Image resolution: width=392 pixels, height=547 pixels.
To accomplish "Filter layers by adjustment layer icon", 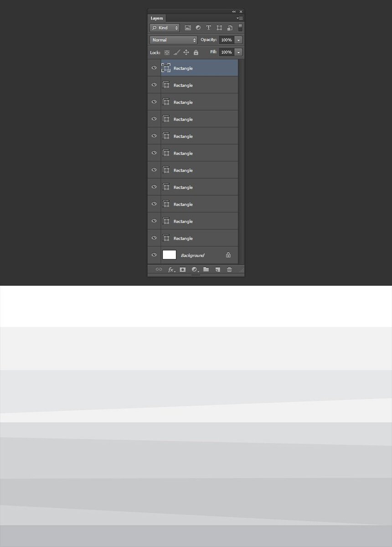I will tap(198, 28).
